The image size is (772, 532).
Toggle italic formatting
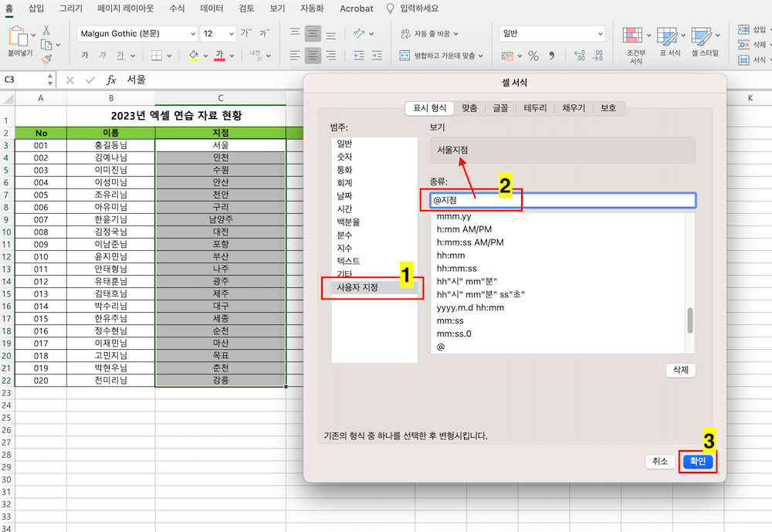[103, 54]
